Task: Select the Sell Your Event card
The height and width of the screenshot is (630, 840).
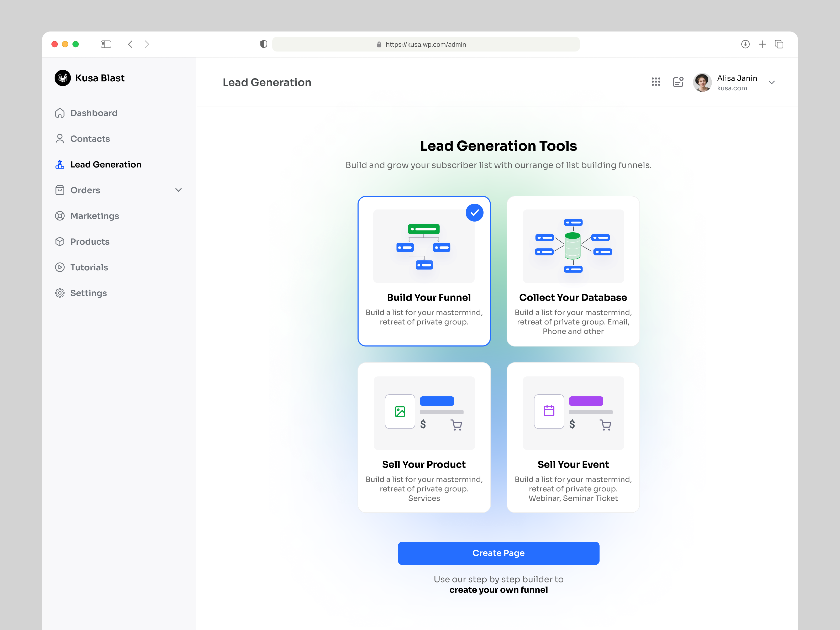Action: tap(573, 437)
